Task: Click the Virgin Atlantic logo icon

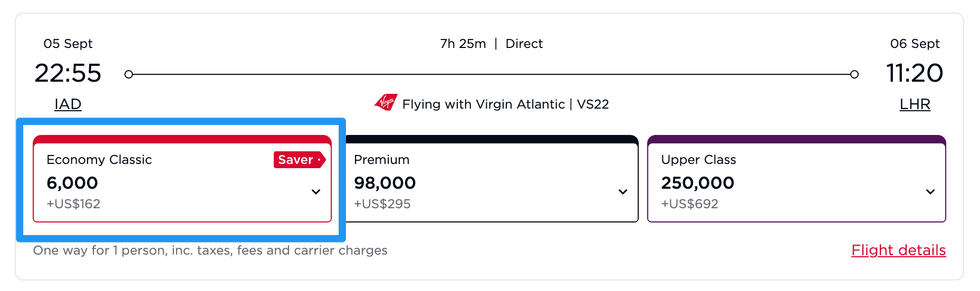Action: [386, 102]
